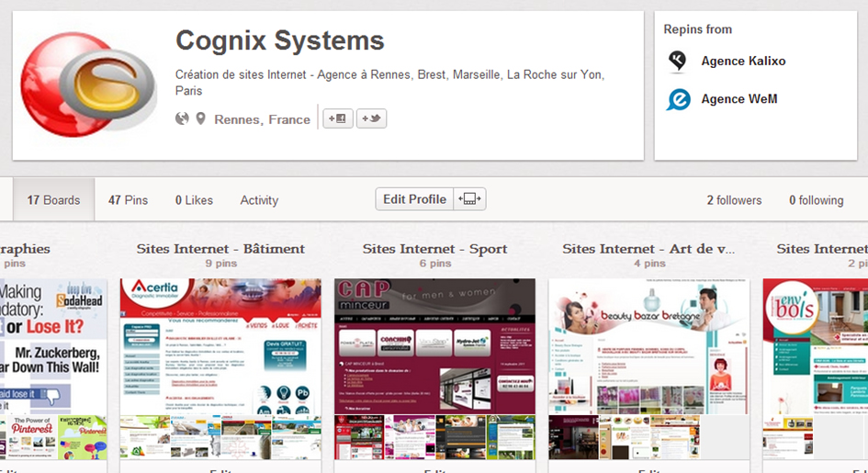The height and width of the screenshot is (473, 868).
Task: Open Sites Internet - Sport board title
Action: [434, 249]
